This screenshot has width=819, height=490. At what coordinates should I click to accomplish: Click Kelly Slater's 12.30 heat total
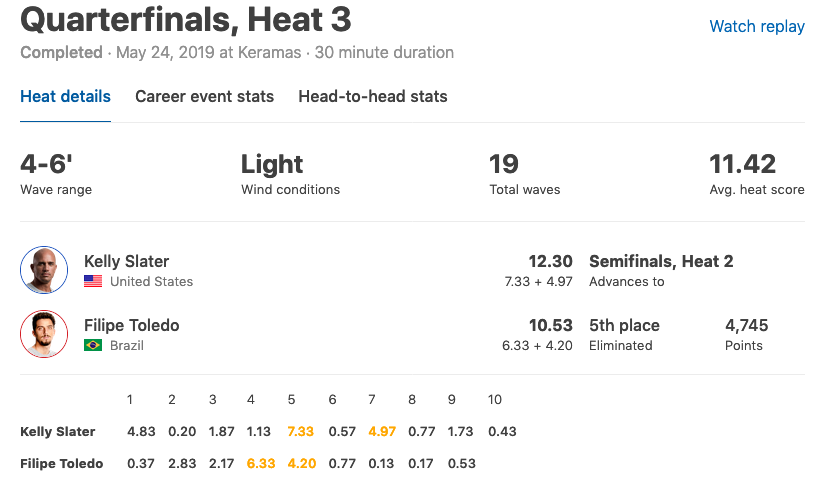[x=551, y=261]
